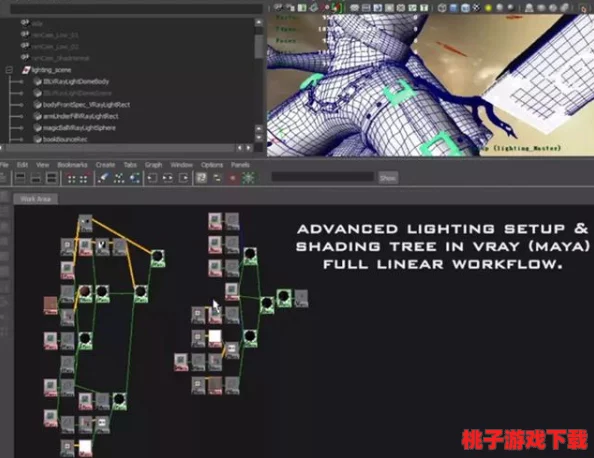The image size is (594, 458).
Task: Click the blue smooth-shade cube icon
Action: [453, 7]
